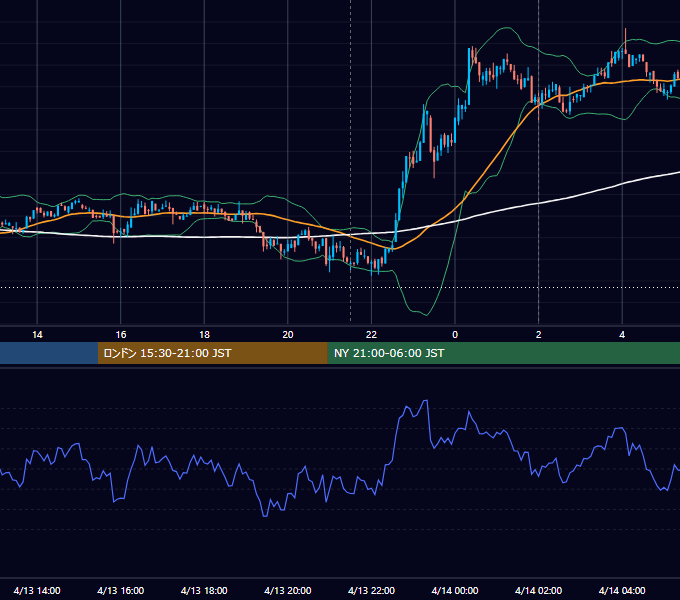Click the oscillator's lowest trough around 4/13 19:30
The height and width of the screenshot is (600, 680).
[x=265, y=516]
